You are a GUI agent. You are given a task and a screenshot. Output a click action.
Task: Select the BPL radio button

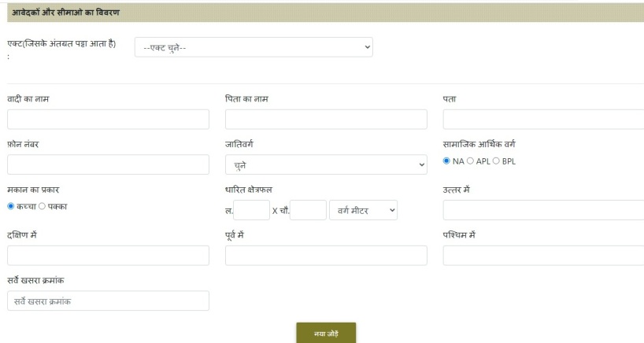click(496, 160)
